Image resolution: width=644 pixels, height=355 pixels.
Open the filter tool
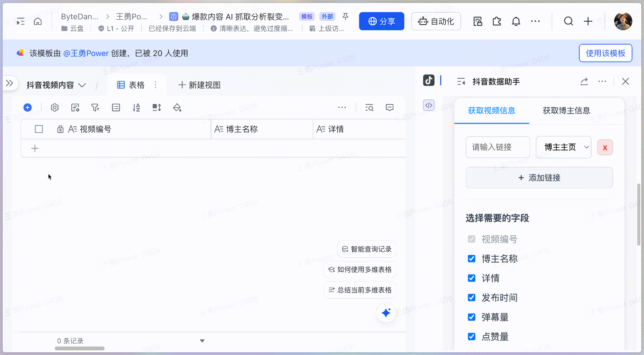tap(95, 107)
